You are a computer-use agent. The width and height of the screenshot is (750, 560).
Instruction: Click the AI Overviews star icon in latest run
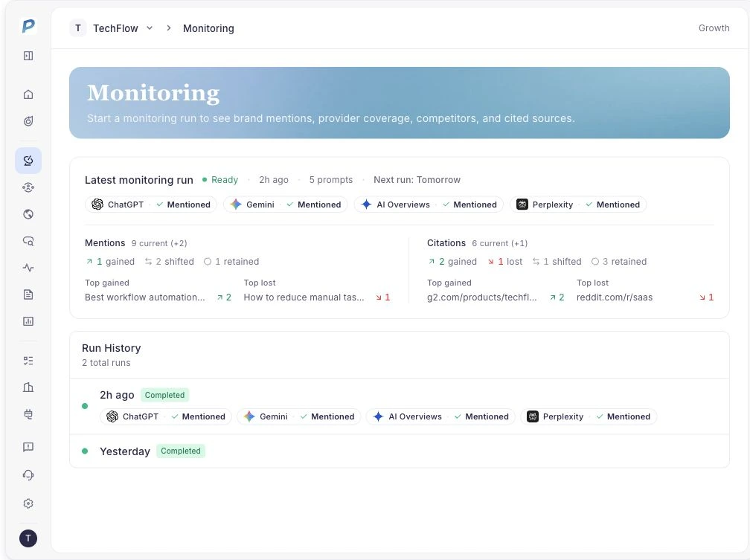(x=366, y=205)
